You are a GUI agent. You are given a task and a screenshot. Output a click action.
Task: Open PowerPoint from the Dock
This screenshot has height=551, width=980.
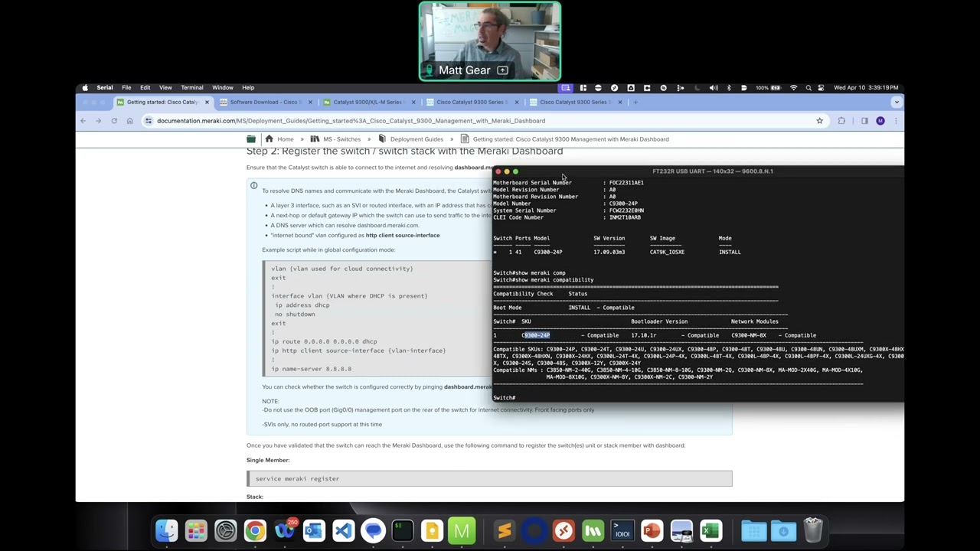point(652,530)
